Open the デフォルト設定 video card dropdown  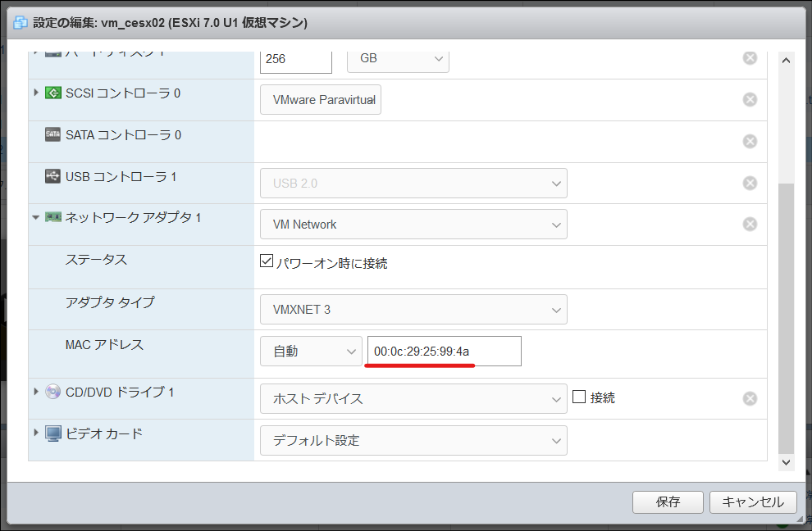point(413,440)
